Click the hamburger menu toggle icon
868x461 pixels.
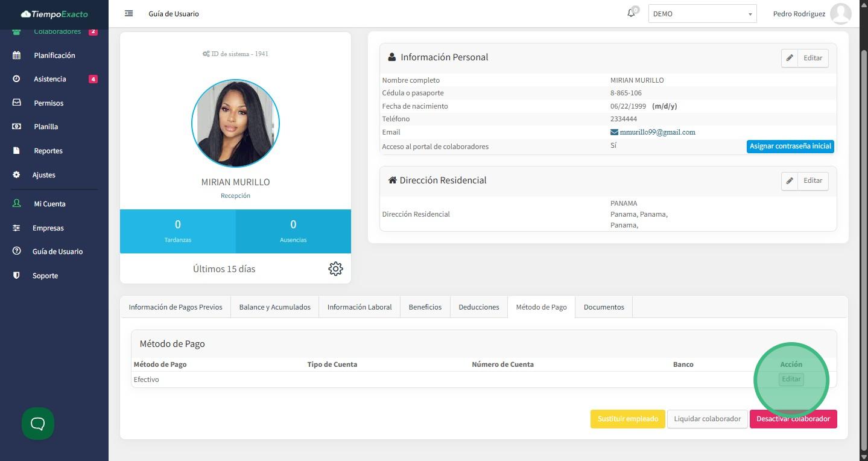tap(128, 13)
